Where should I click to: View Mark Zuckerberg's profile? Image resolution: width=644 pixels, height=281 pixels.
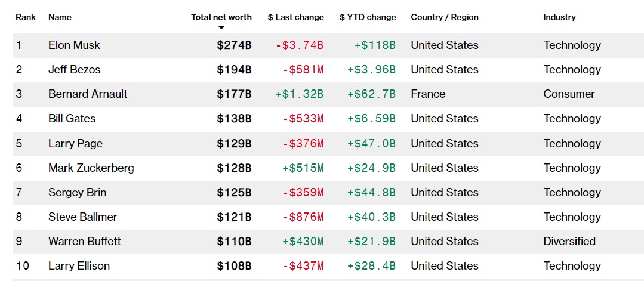coord(91,168)
